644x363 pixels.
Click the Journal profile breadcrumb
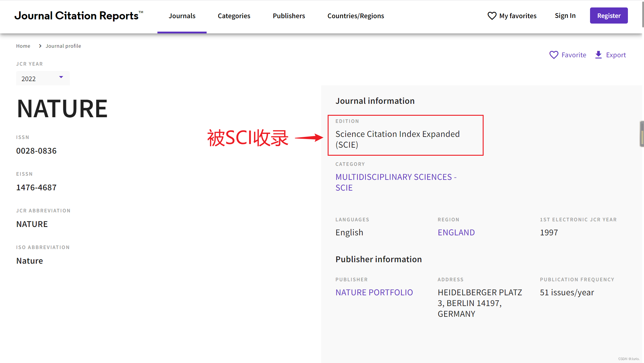[63, 46]
